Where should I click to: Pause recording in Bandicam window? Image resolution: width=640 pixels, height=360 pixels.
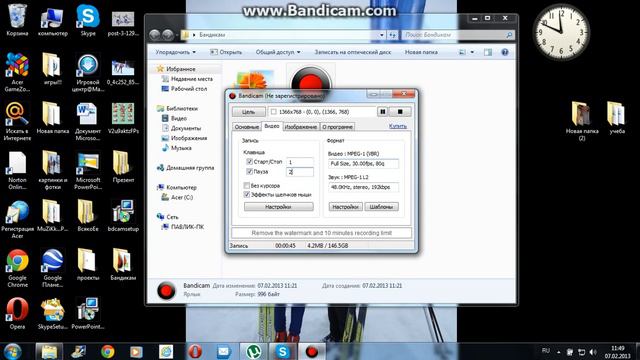[382, 111]
